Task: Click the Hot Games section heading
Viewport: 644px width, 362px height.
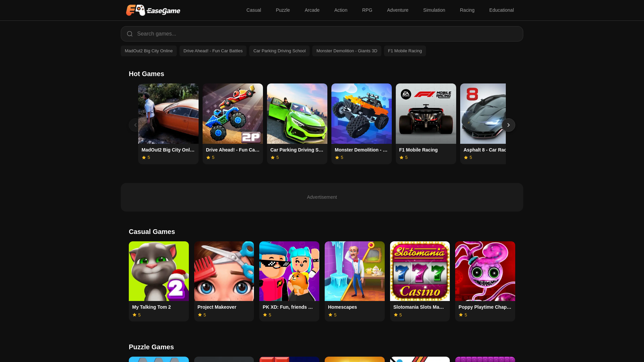Action: click(146, 74)
